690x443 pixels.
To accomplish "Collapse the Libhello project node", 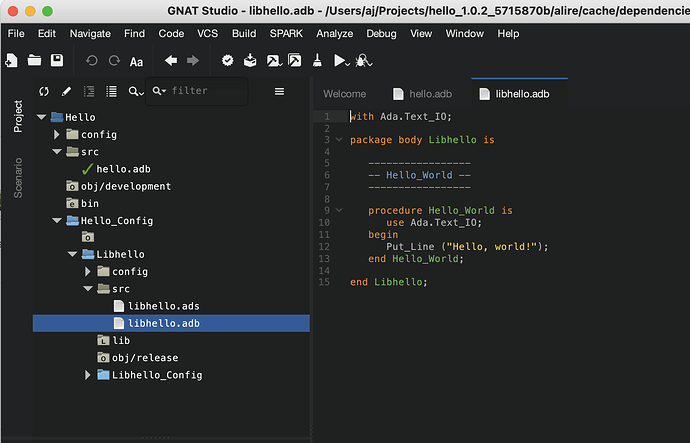I will point(73,254).
